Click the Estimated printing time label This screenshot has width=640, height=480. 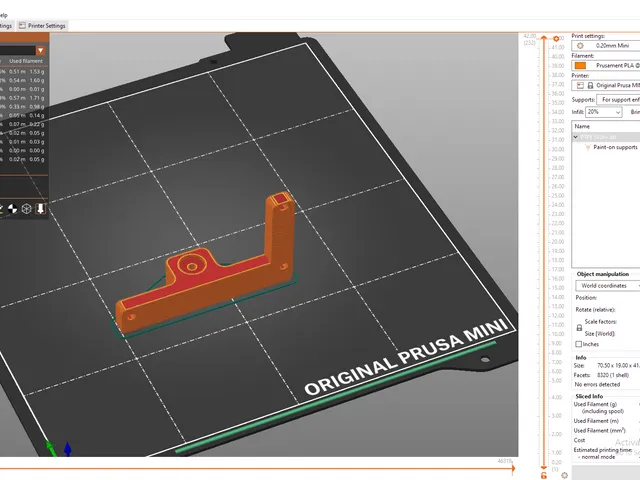point(603,450)
